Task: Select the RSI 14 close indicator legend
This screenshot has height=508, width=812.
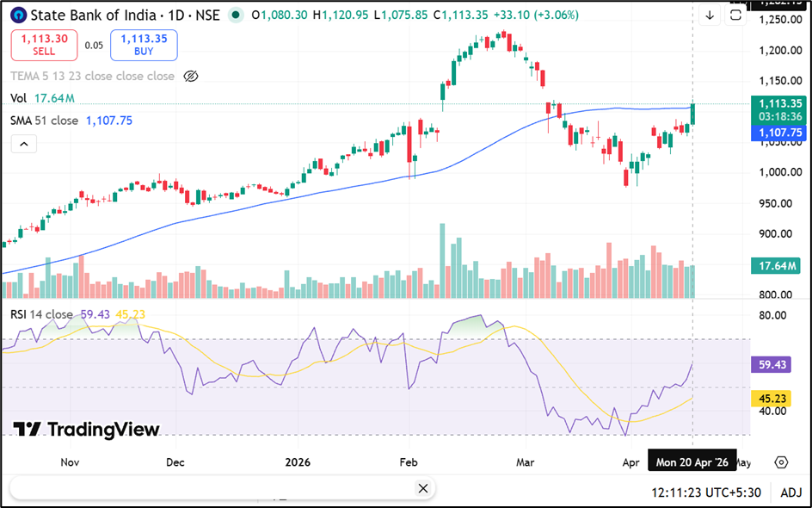Action: click(41, 314)
